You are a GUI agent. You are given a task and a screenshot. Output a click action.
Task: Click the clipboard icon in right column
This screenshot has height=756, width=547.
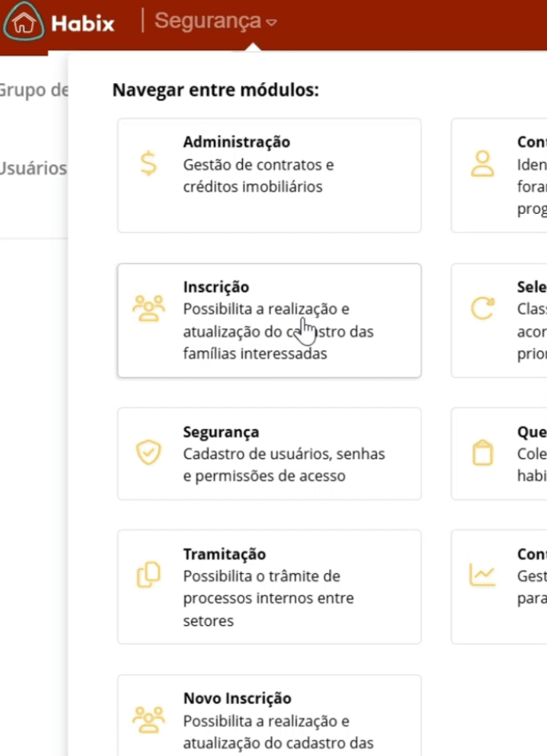(x=483, y=452)
